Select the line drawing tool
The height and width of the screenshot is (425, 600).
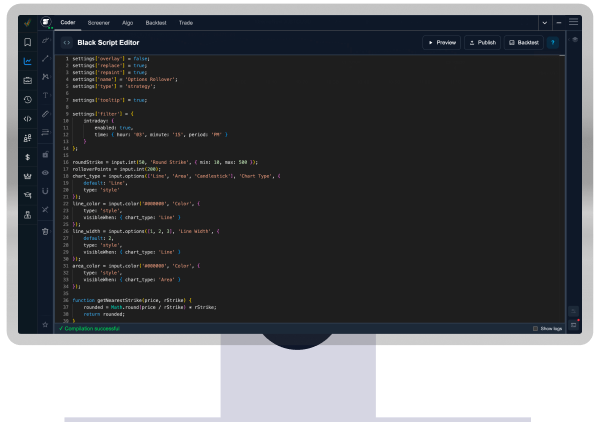tap(45, 58)
